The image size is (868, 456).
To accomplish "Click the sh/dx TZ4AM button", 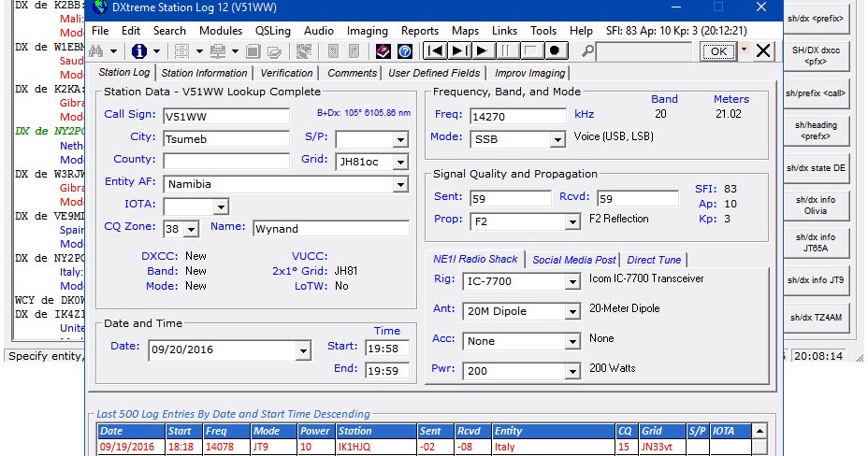I will pyautogui.click(x=816, y=318).
